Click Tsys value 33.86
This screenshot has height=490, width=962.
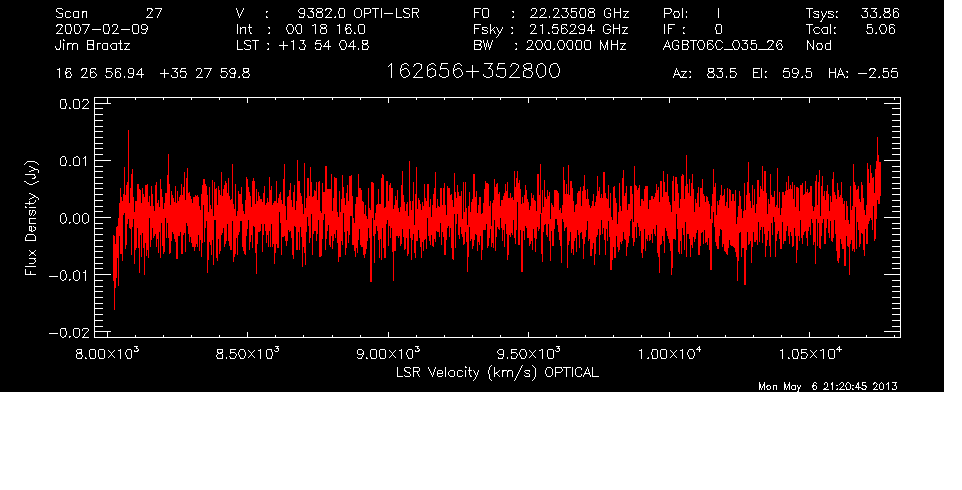tap(880, 13)
